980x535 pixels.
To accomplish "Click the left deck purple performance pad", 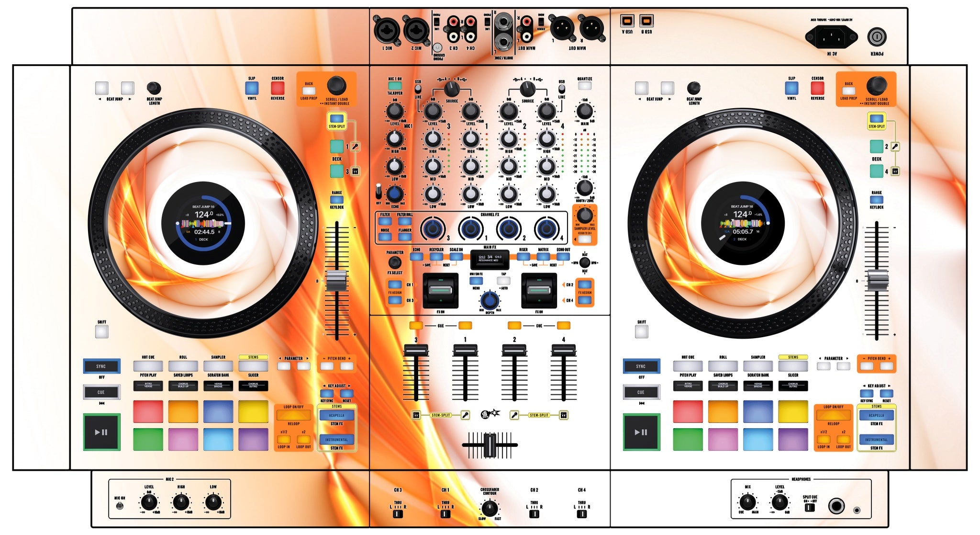I will pyautogui.click(x=253, y=439).
